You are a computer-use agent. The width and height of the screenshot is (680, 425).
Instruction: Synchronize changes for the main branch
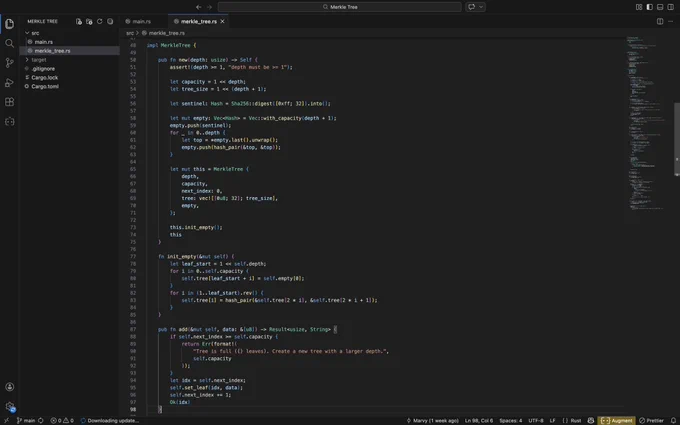click(x=41, y=421)
